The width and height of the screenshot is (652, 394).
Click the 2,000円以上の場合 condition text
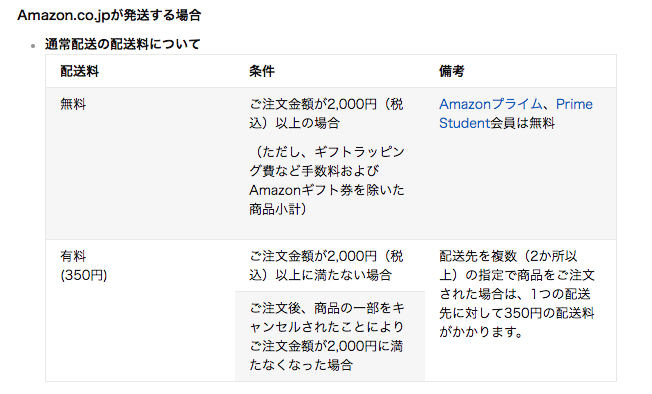326,113
